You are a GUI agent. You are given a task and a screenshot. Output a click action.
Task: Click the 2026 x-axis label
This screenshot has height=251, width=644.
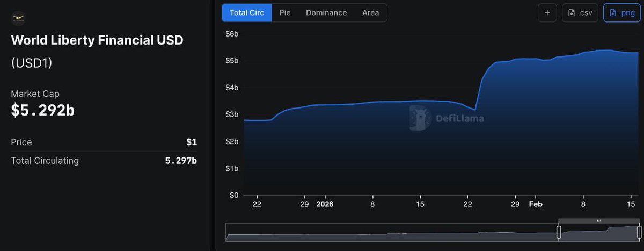[325, 204]
